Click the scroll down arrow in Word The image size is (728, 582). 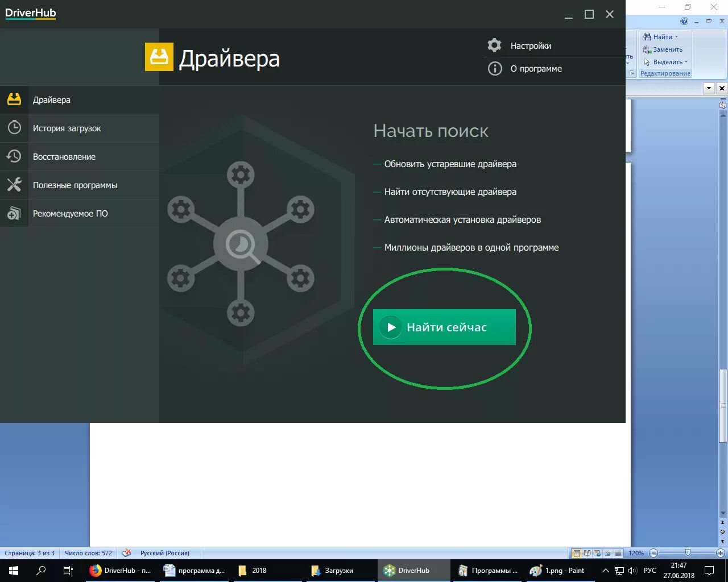723,514
